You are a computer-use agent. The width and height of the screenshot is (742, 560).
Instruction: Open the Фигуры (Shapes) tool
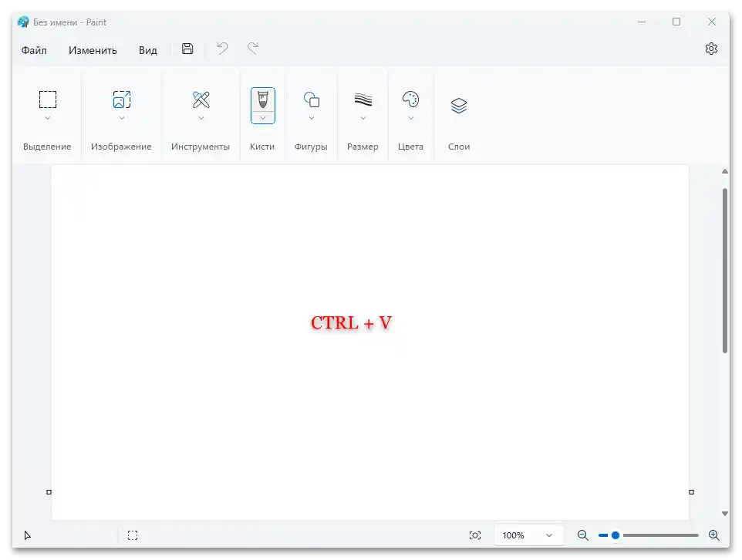[311, 99]
